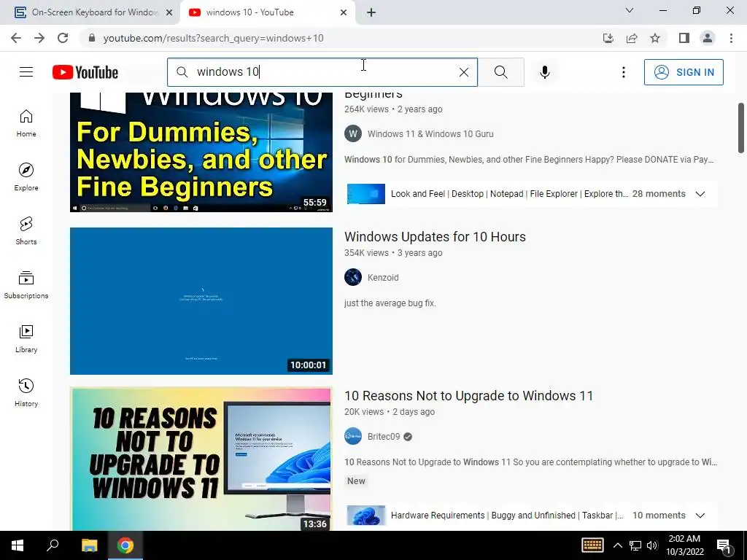Visit the Britec09 channel
747x560 pixels.
click(384, 436)
